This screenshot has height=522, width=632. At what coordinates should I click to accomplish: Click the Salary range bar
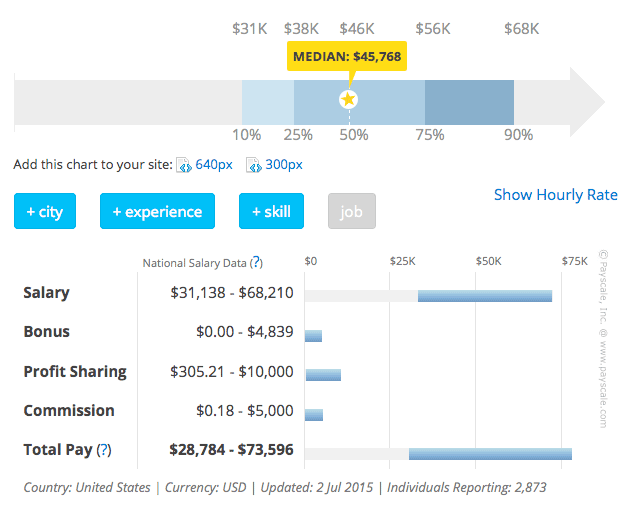click(485, 296)
